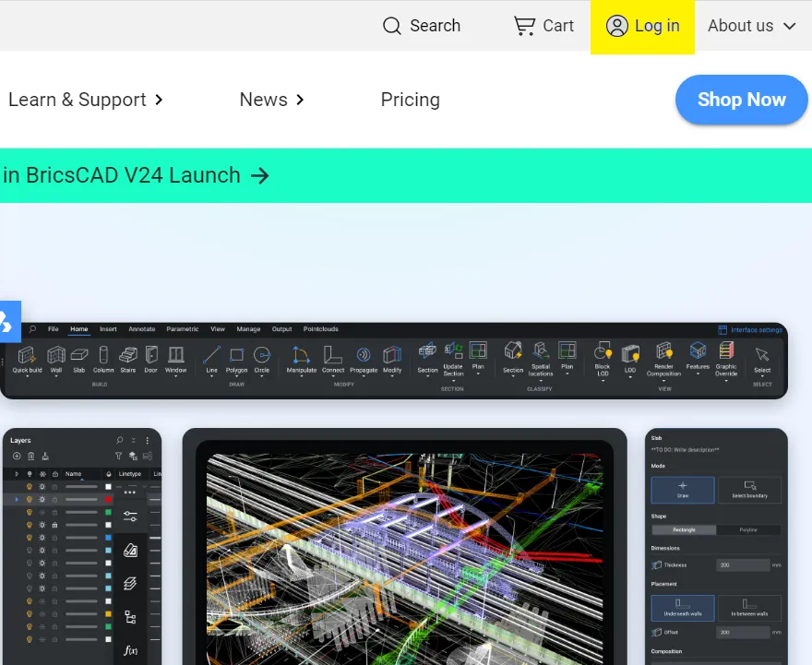Open the structure tree panel icon
Viewport: 812px width, 665px height.
coord(130,617)
